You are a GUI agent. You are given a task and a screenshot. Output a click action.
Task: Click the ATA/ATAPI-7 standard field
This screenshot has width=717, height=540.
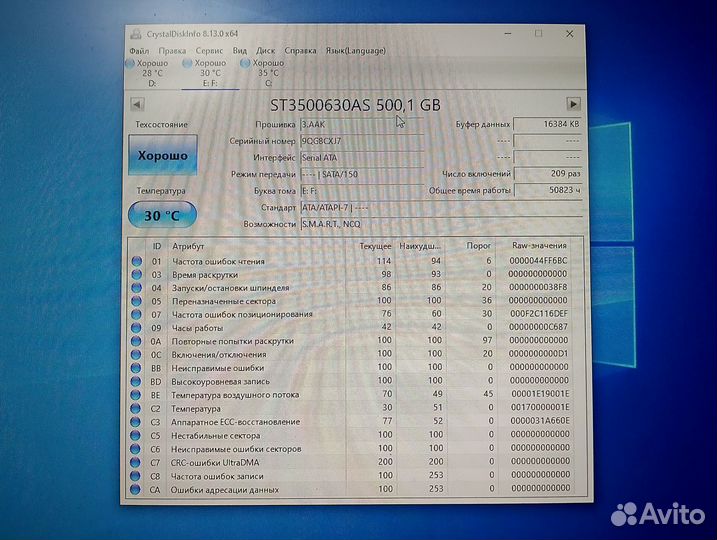click(x=441, y=208)
